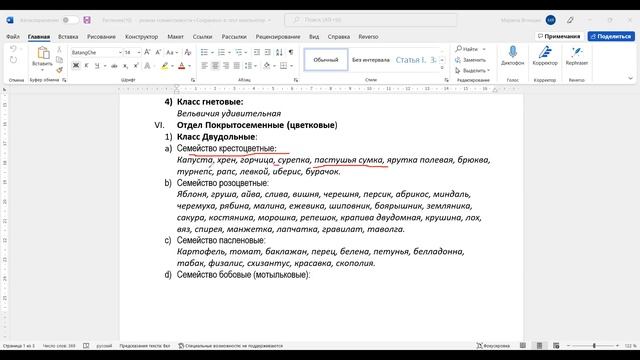The height and width of the screenshot is (360, 640).
Task: Align text to the left
Action: coord(204,66)
